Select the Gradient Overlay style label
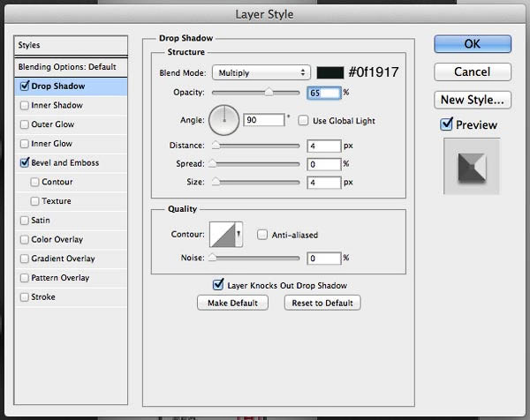This screenshot has height=420, width=530. (64, 259)
